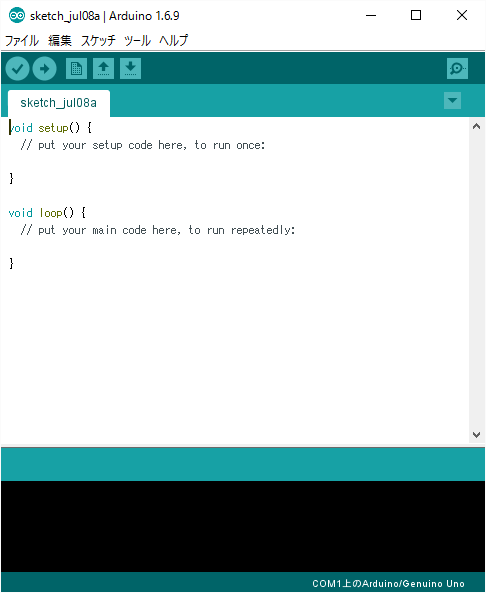The image size is (486, 593).
Task: Upload sketch using right-arrow button
Action: pyautogui.click(x=45, y=69)
